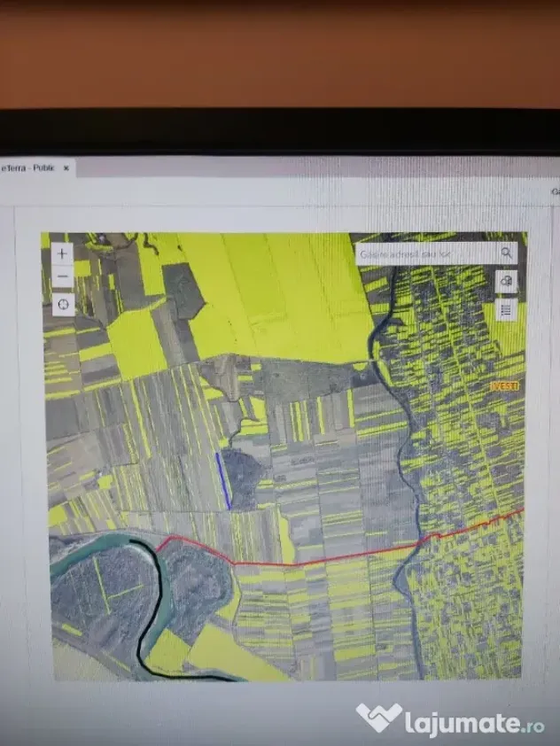Screen dimensions: 560x746
Task: Open the layer list icon
Action: [x=506, y=310]
